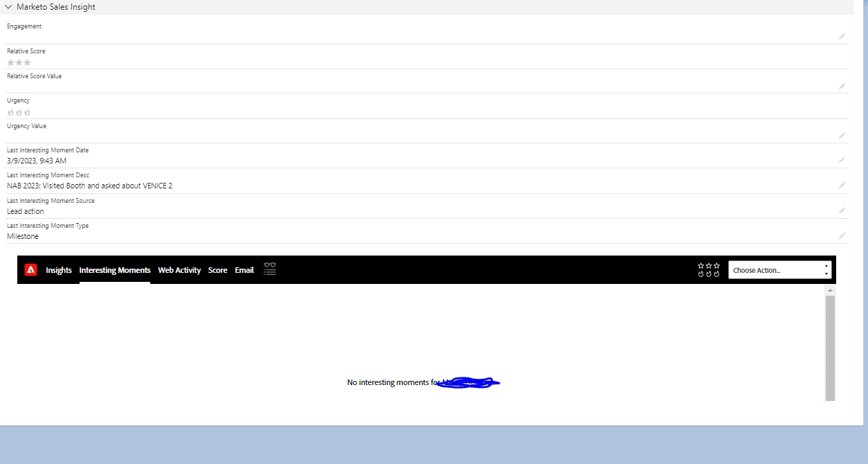Edit the Engagement field pencil icon
This screenshot has width=868, height=464.
point(842,36)
